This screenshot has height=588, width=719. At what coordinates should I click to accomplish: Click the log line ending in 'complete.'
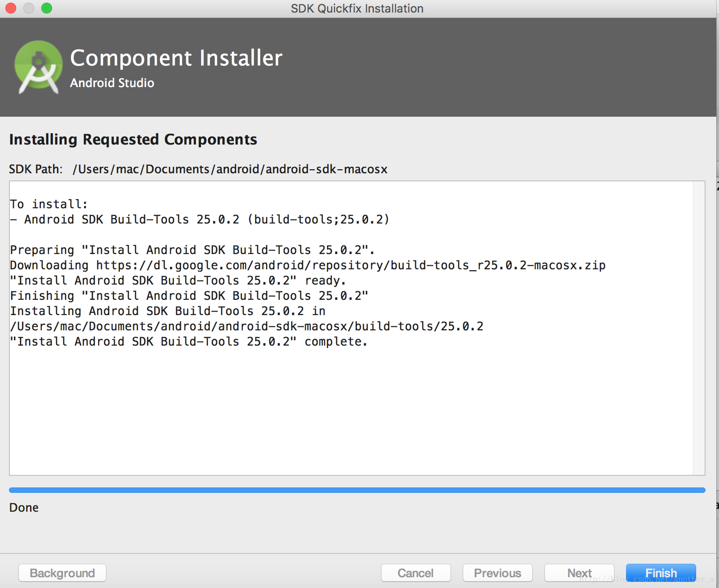pyautogui.click(x=189, y=342)
